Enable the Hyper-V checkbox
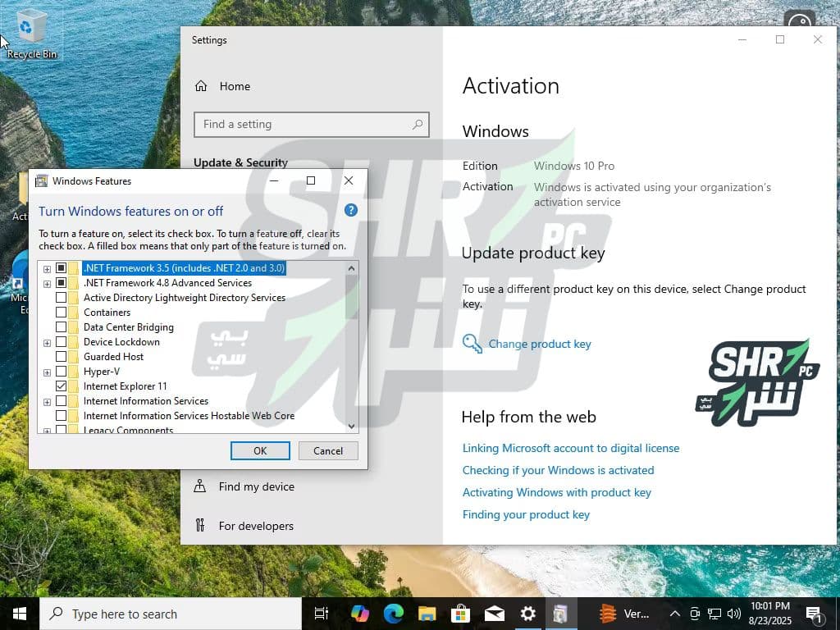840x630 pixels. (61, 371)
